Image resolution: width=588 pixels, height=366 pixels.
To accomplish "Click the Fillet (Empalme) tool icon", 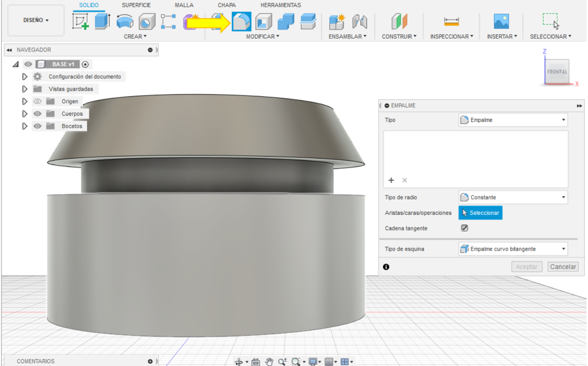I will [x=242, y=21].
